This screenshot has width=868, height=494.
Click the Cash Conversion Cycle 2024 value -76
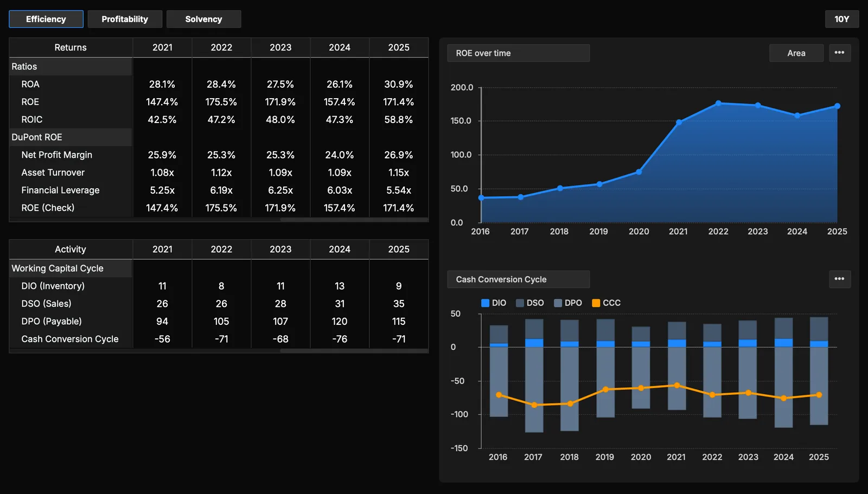pyautogui.click(x=340, y=339)
